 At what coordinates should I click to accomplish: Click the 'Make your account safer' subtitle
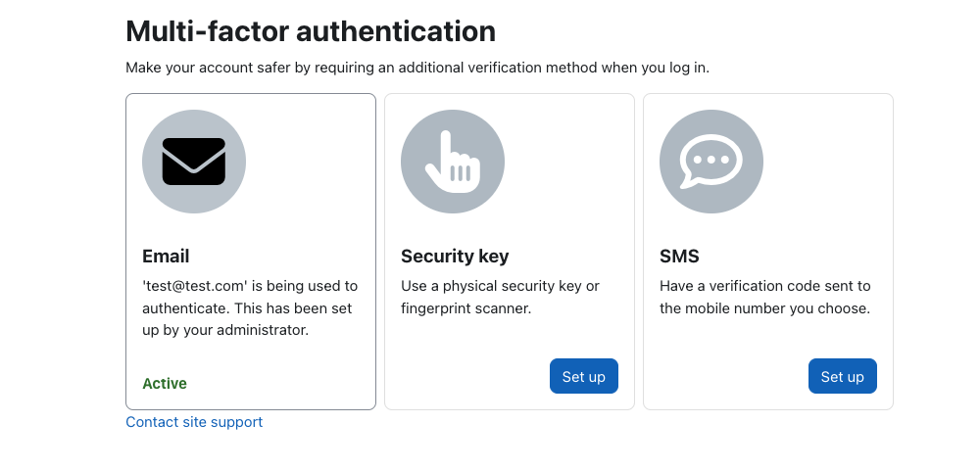click(x=417, y=68)
